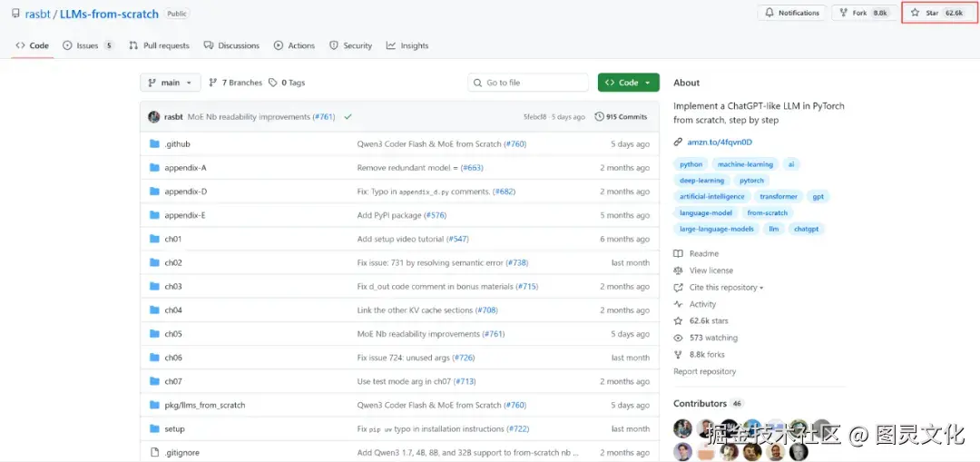The width and height of the screenshot is (980, 462).
Task: Click the transformer topic tag
Action: coord(779,197)
